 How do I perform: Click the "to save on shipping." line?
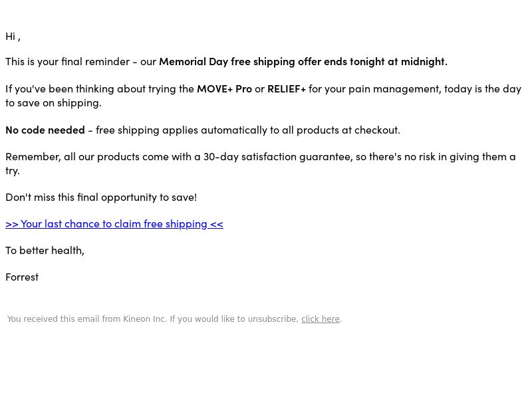53,102
